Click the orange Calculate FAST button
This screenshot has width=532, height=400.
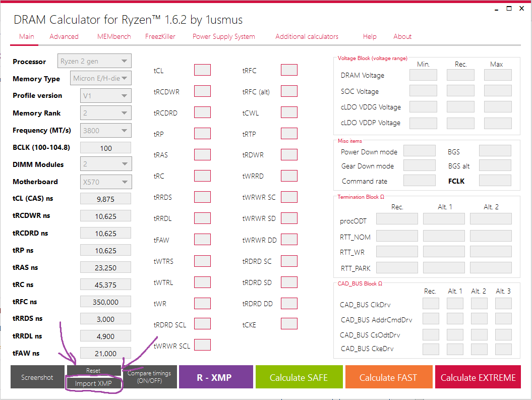click(x=388, y=377)
